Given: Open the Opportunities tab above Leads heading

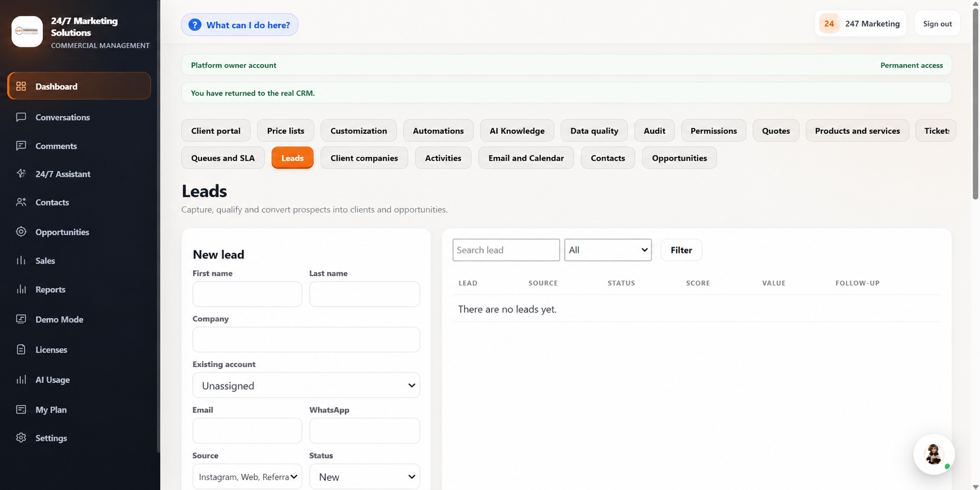Looking at the screenshot, I should pos(679,158).
